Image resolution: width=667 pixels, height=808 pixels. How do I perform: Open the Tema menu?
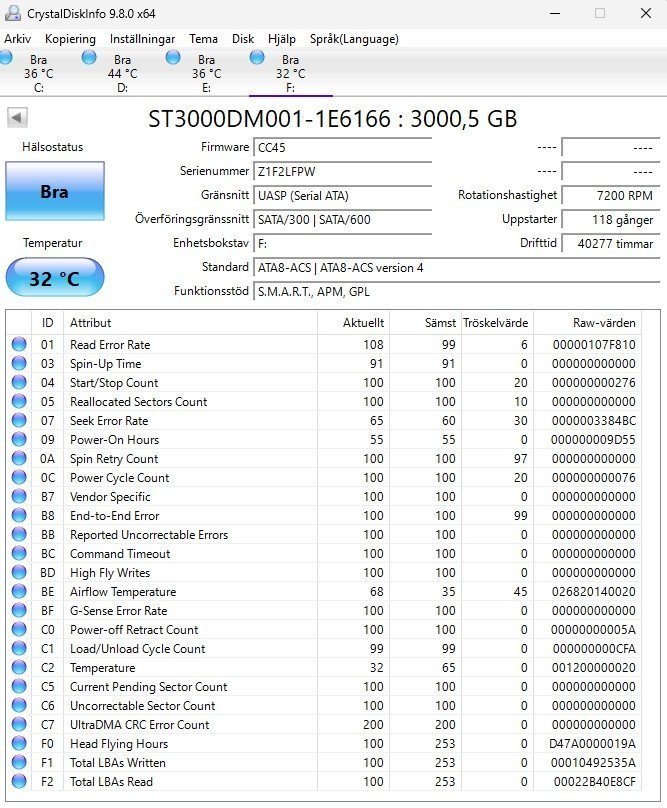click(x=203, y=39)
